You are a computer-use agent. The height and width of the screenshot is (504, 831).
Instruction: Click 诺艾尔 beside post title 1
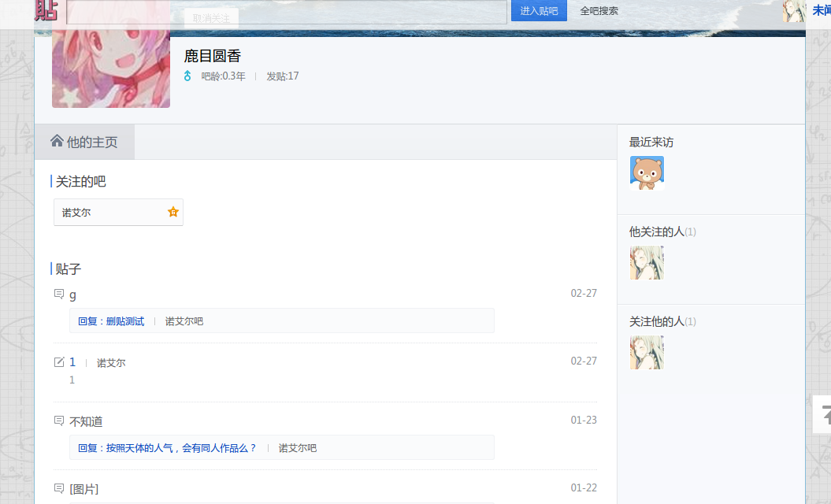point(111,362)
